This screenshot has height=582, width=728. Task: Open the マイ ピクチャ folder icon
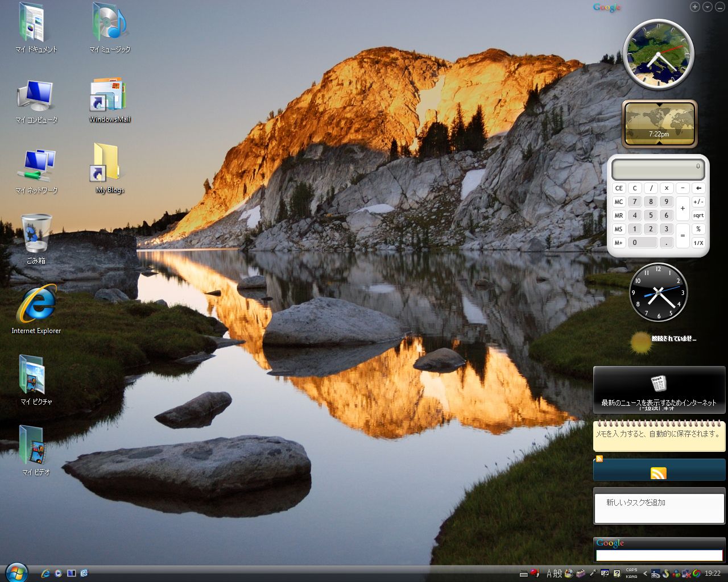pyautogui.click(x=36, y=380)
